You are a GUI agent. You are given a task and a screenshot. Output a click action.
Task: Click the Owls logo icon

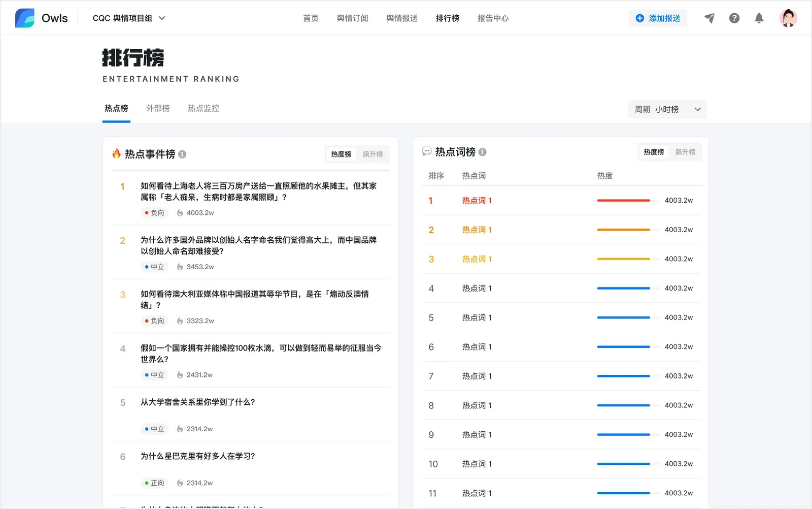point(25,18)
